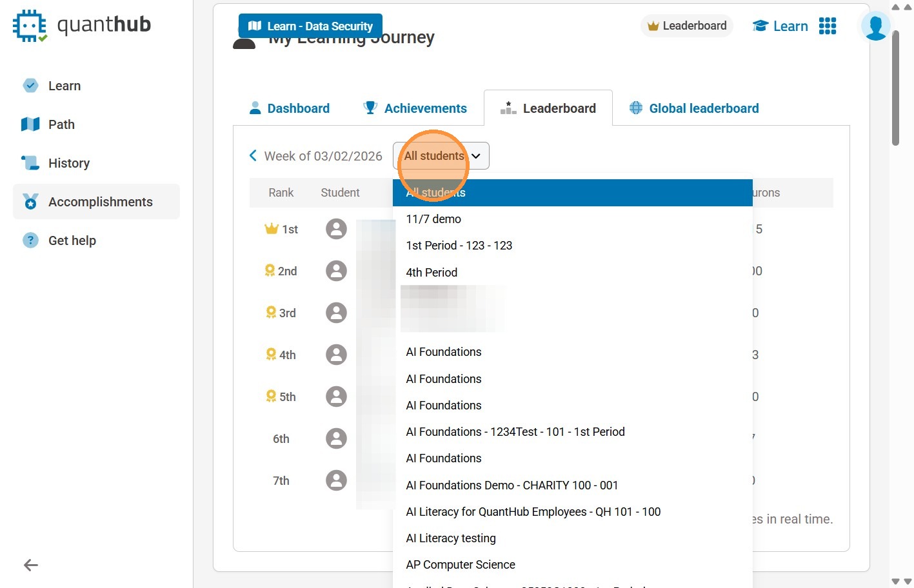Collapse the All students dropdown
This screenshot has height=588, width=914.
click(441, 156)
